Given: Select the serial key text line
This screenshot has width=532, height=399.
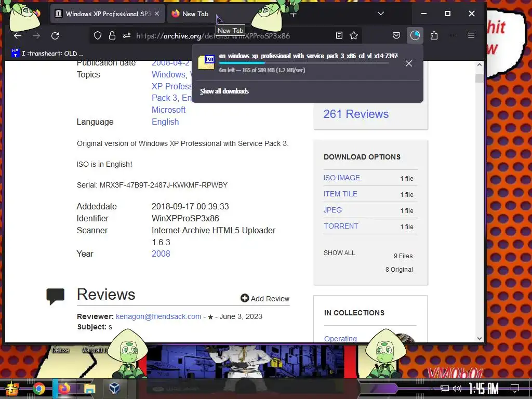Looking at the screenshot, I should point(152,185).
